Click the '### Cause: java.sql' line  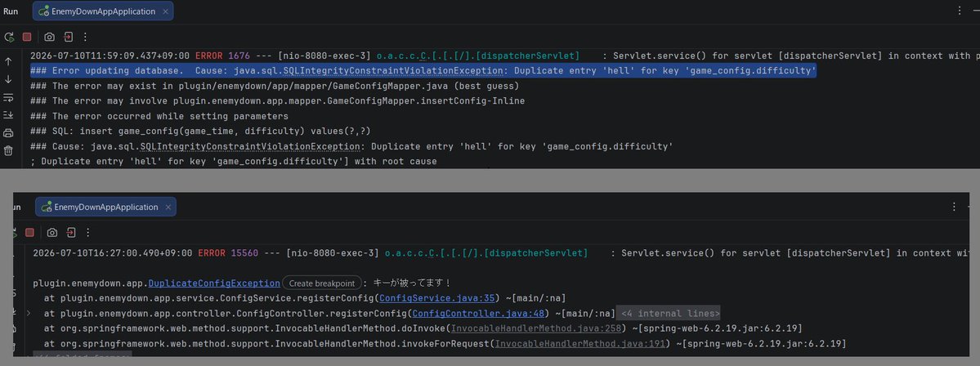point(351,147)
